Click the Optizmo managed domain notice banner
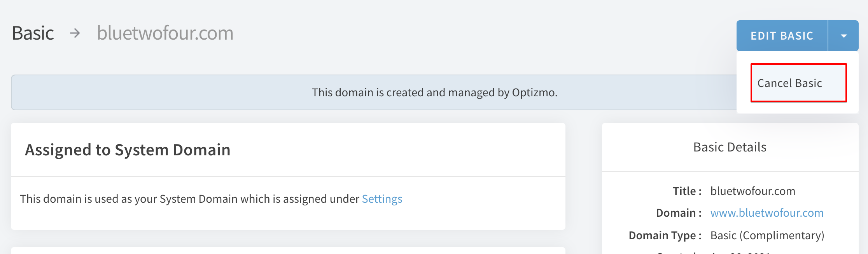The image size is (868, 254). click(x=373, y=92)
